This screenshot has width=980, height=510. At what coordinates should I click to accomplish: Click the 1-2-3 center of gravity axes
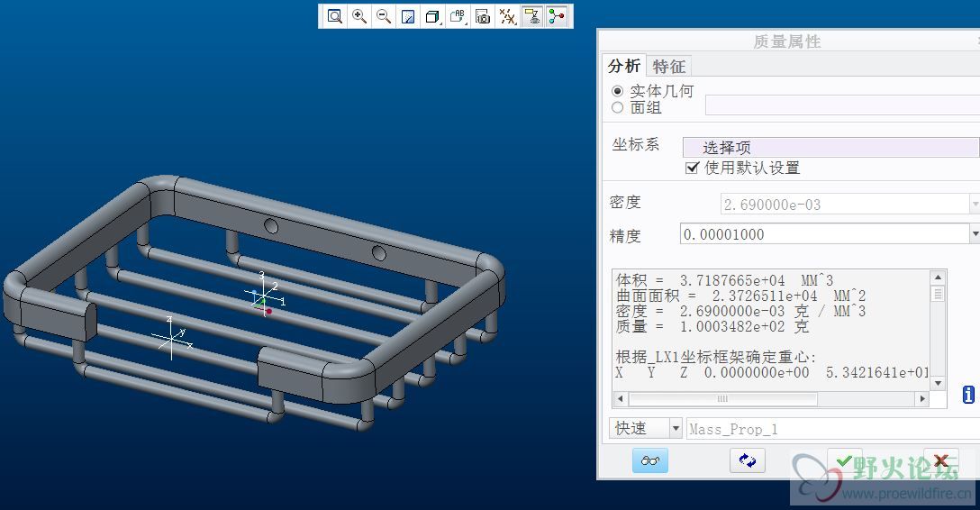point(266,294)
